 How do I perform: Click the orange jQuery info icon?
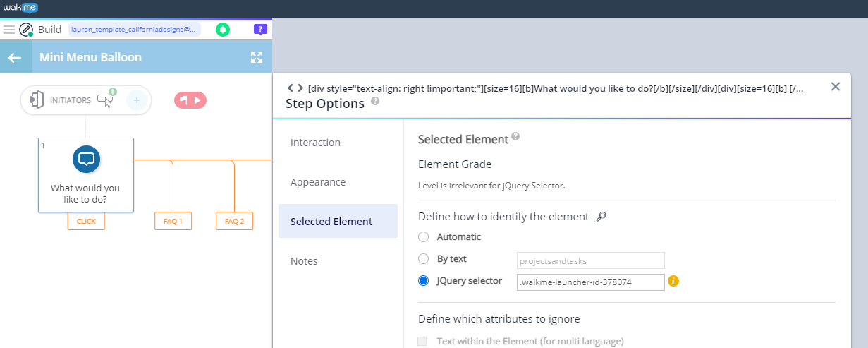(x=673, y=281)
